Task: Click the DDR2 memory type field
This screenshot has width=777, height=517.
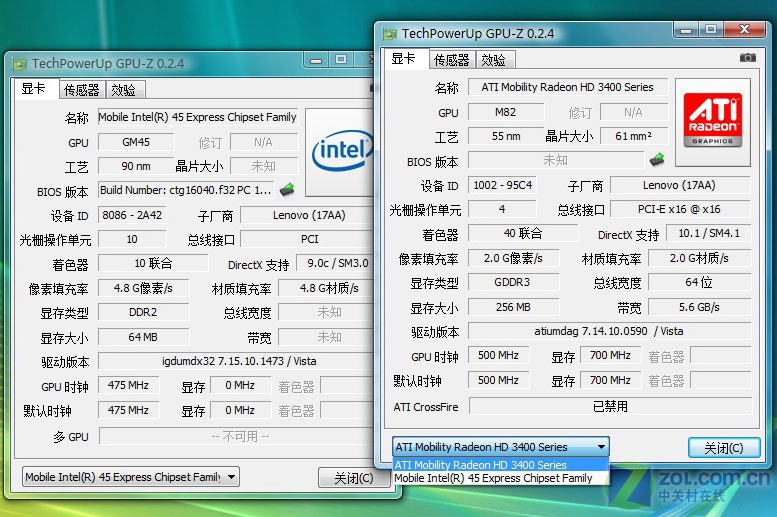Action: [x=143, y=312]
